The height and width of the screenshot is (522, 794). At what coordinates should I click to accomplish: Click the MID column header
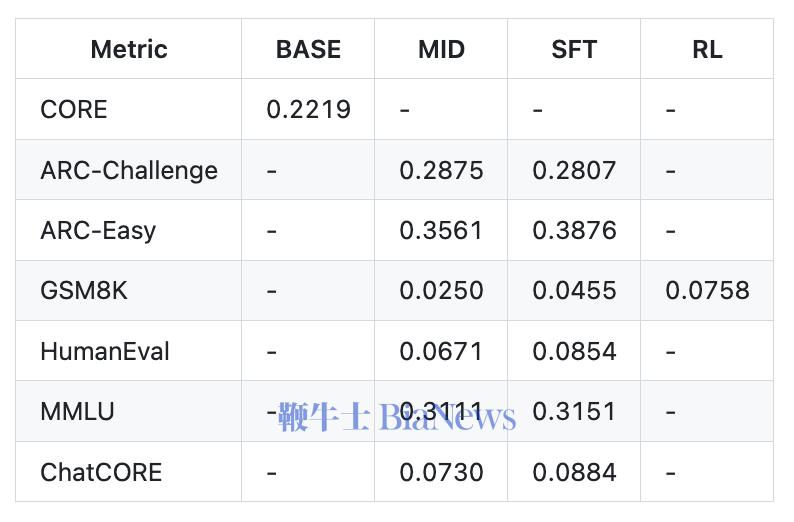pyautogui.click(x=441, y=49)
